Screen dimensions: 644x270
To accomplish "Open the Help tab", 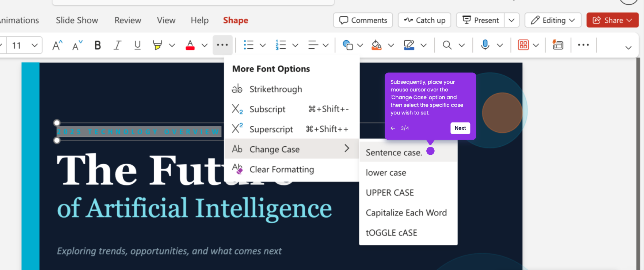I will [199, 20].
